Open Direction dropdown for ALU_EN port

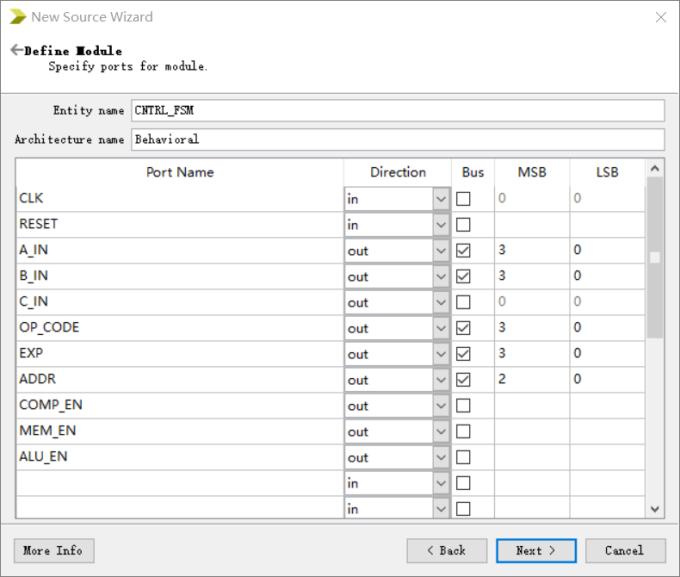coord(441,458)
